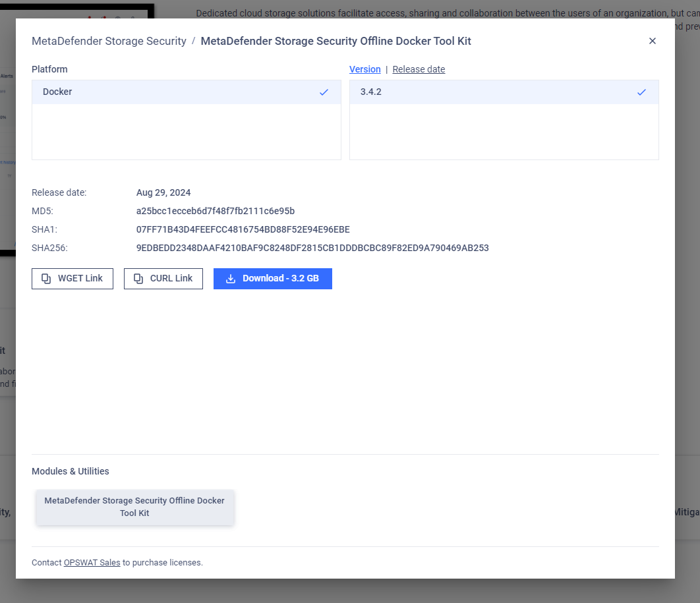The image size is (700, 603).
Task: Sort versions by Release date
Action: (x=419, y=69)
